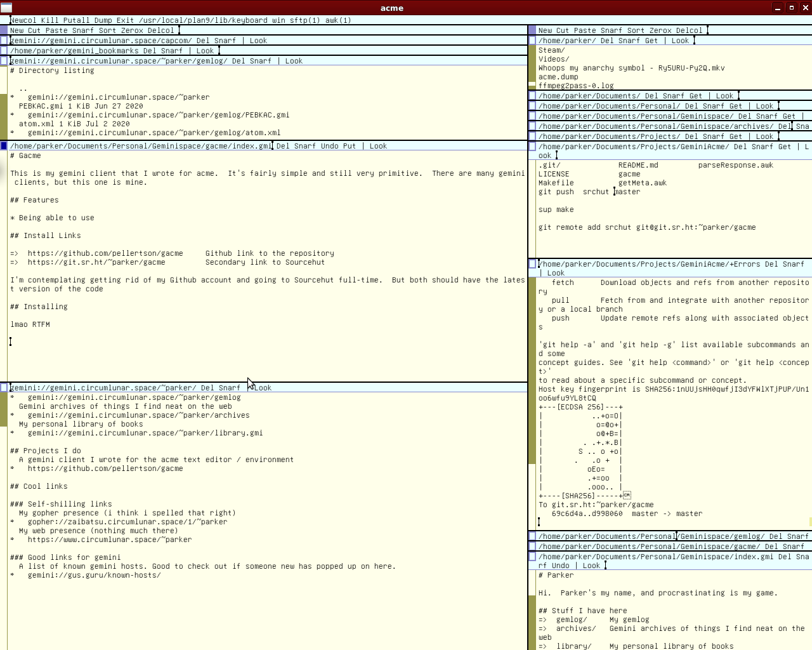This screenshot has width=812, height=650.
Task: Run Newcol in the top tag bar
Action: [x=23, y=20]
